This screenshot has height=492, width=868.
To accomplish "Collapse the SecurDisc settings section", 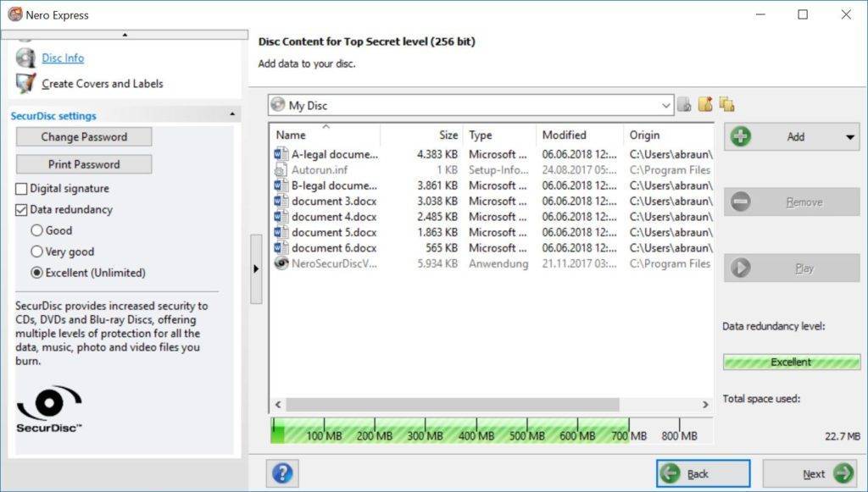I will (232, 115).
